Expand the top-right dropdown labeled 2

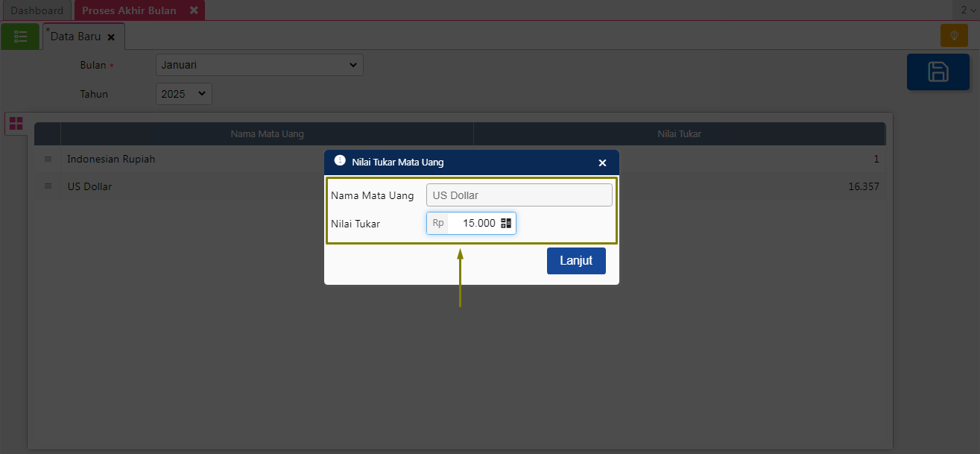click(x=968, y=10)
